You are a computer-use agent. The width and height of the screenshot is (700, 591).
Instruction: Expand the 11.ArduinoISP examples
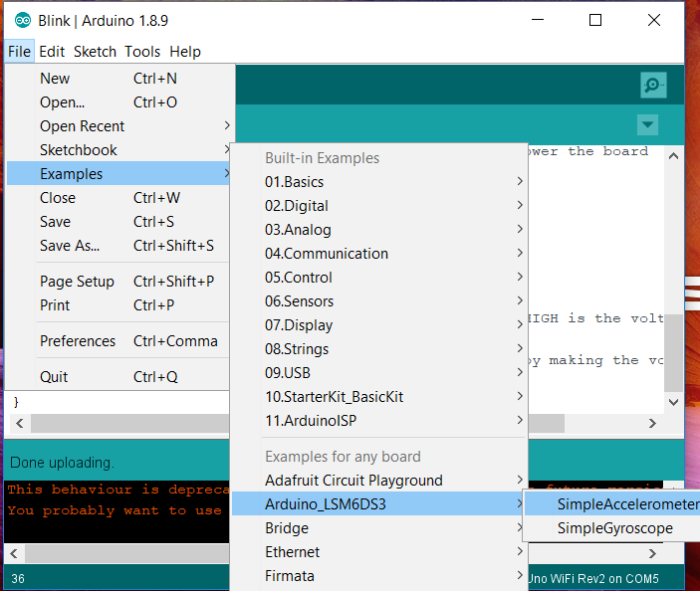379,421
